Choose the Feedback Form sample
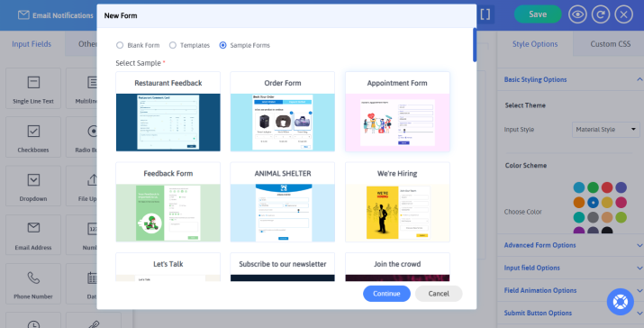 pyautogui.click(x=168, y=202)
